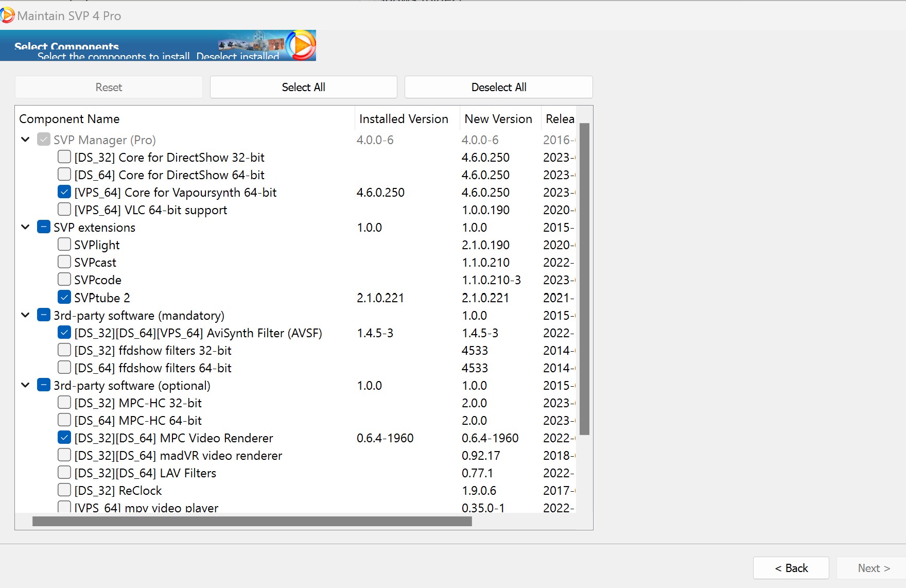
Task: Enable the SVPlight checkbox
Action: (x=64, y=245)
